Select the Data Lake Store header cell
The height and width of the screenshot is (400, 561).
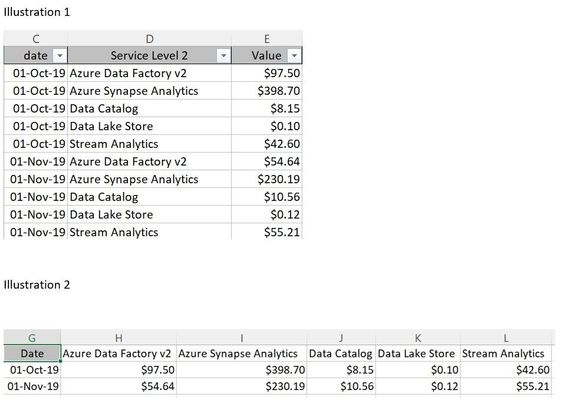(418, 353)
